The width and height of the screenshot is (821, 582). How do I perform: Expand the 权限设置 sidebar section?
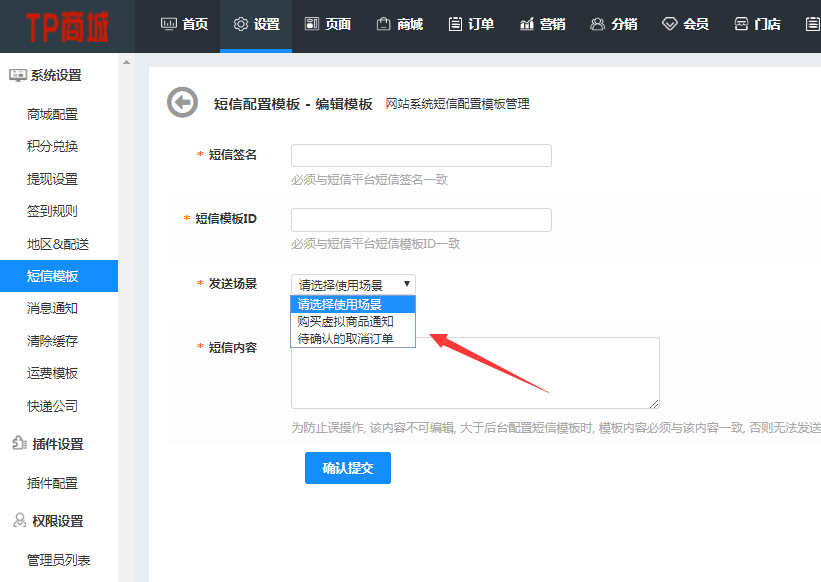pos(47,521)
